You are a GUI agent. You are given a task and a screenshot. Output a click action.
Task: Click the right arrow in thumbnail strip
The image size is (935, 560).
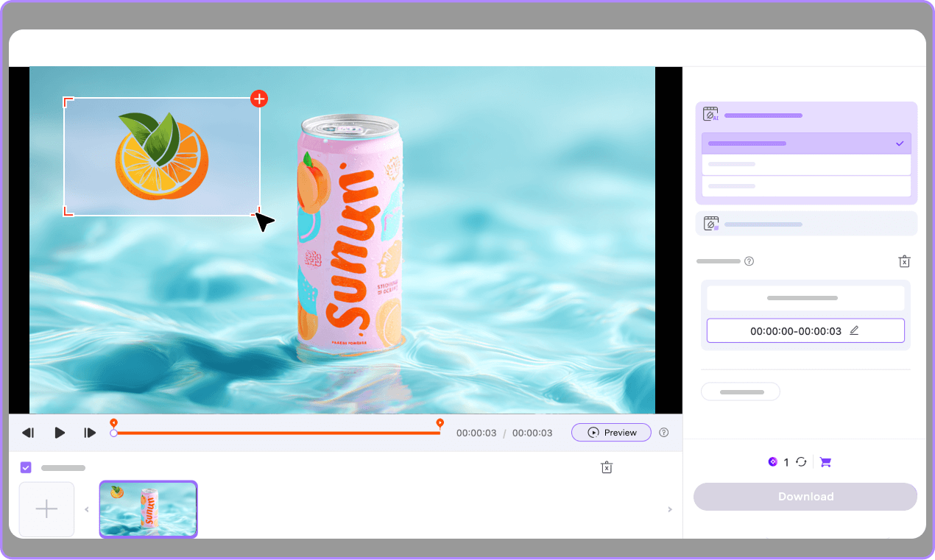tap(669, 509)
